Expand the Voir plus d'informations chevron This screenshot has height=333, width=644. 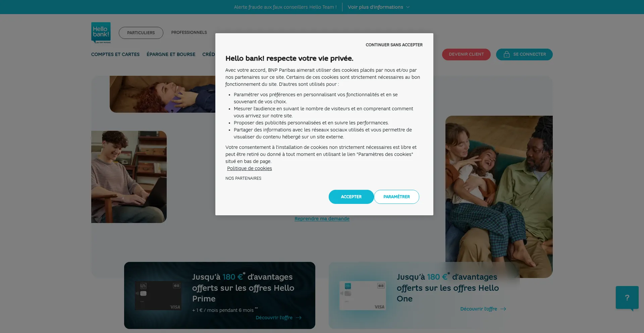(408, 7)
